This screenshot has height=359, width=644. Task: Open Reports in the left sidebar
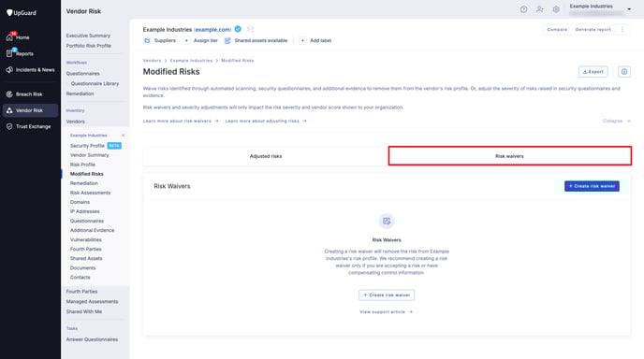click(20, 53)
